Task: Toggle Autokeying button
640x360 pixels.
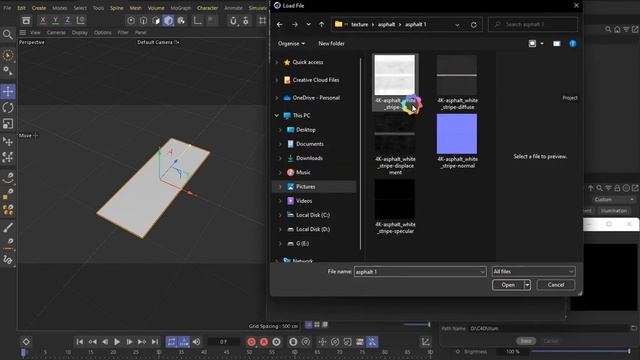Action: tap(264, 342)
